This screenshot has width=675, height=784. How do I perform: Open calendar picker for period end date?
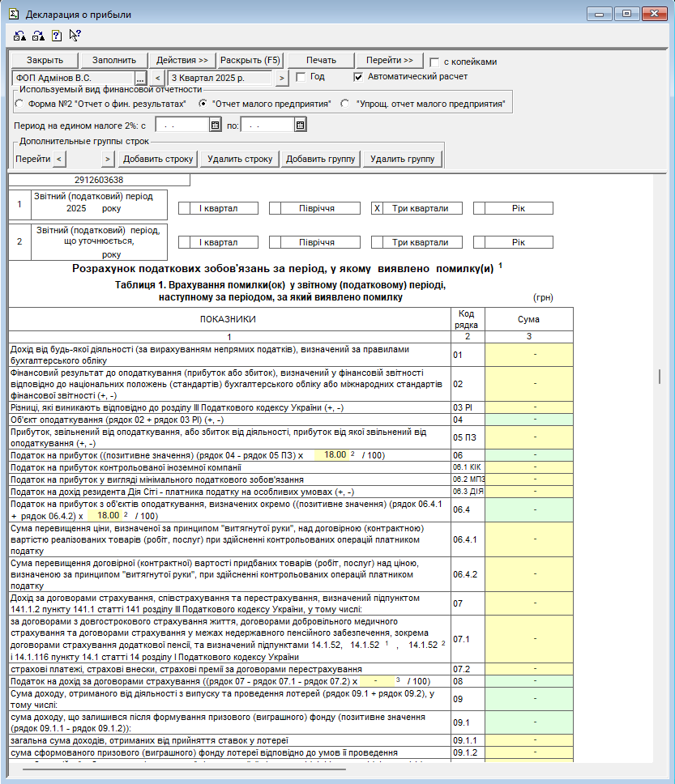click(x=300, y=126)
